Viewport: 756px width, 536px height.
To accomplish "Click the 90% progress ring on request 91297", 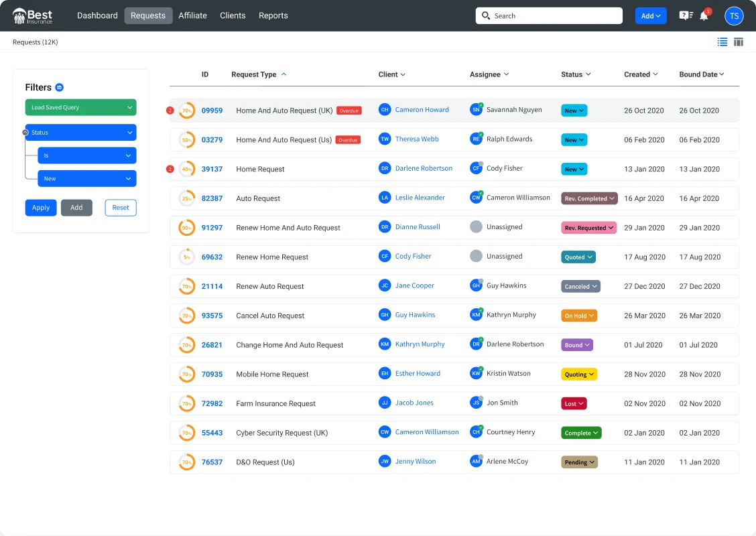I will 187,228.
